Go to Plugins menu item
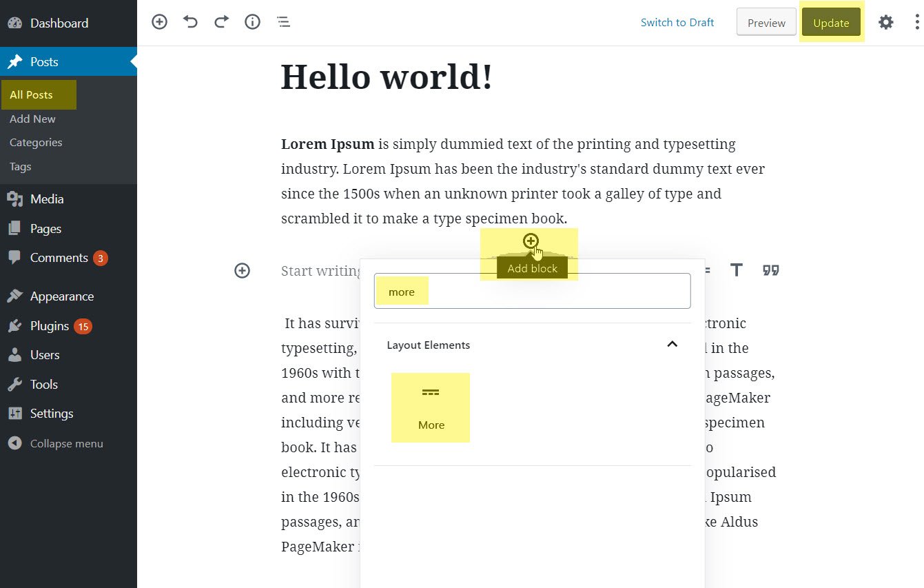 tap(50, 326)
